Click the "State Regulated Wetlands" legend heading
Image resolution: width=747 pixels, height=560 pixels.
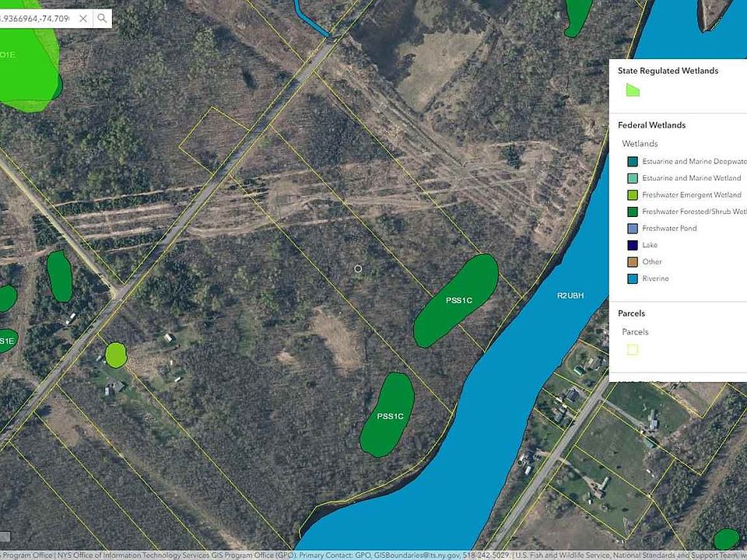668,71
